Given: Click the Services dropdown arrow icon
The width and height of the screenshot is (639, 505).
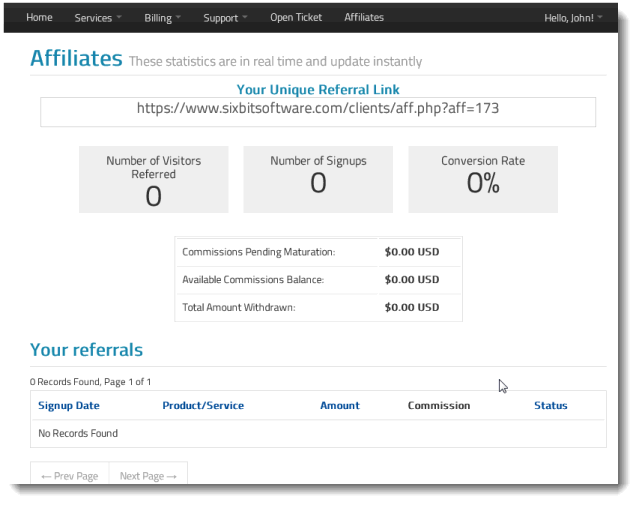Looking at the screenshot, I should [119, 17].
